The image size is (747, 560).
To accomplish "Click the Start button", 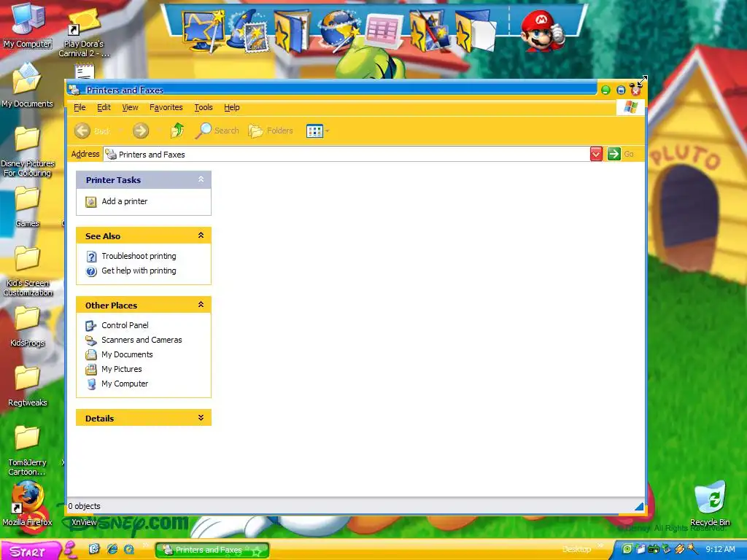I will click(29, 551).
